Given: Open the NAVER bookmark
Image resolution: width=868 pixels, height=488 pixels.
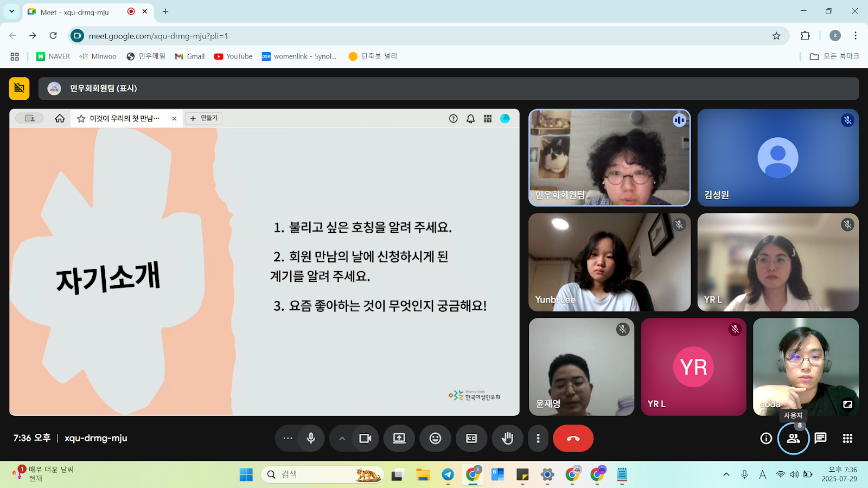Looking at the screenshot, I should 53,56.
